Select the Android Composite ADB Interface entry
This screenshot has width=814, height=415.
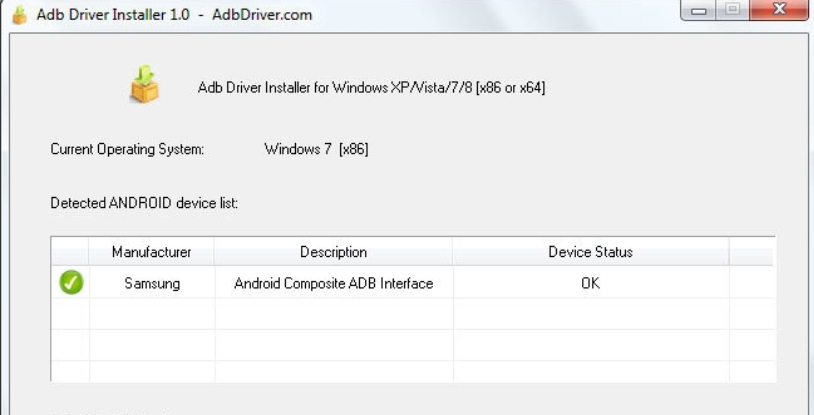click(x=333, y=283)
